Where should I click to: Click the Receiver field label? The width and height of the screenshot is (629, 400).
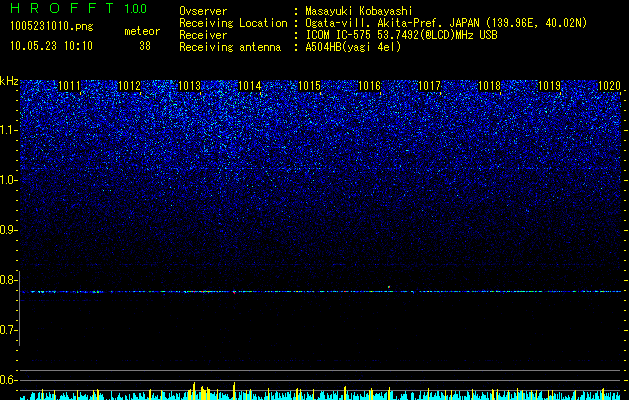[203, 35]
